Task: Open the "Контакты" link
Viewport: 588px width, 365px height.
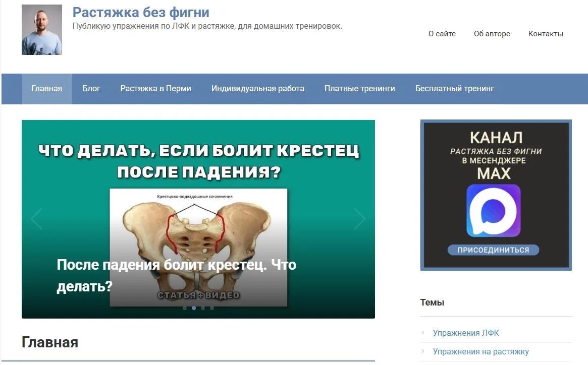Action: [x=546, y=34]
